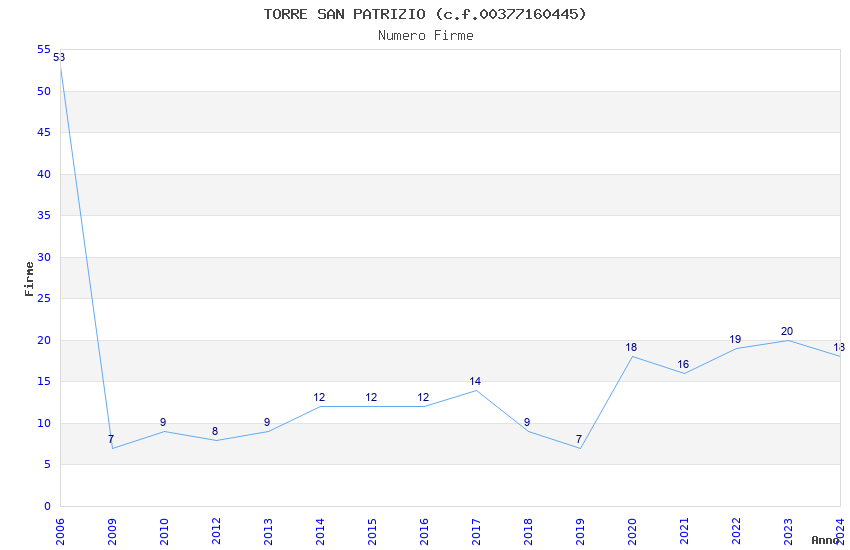Click the data label 8 for year 2012
Image resolution: width=850 pixels, height=550 pixels.
point(215,431)
